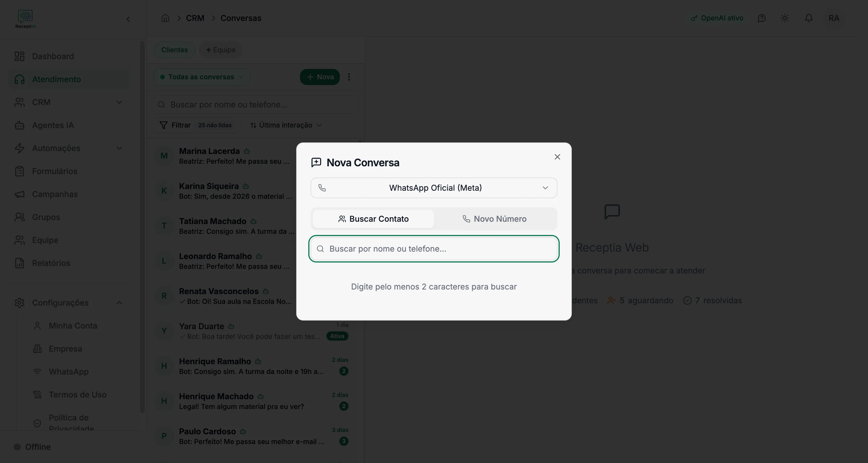The width and height of the screenshot is (868, 463).
Task: Select the Equipe tab above conversations
Action: tap(220, 50)
